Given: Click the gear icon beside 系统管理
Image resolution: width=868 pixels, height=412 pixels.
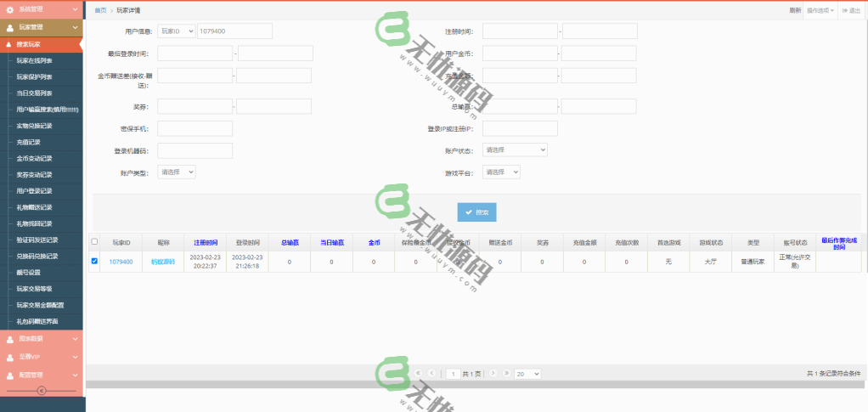Looking at the screenshot, I should (x=10, y=9).
